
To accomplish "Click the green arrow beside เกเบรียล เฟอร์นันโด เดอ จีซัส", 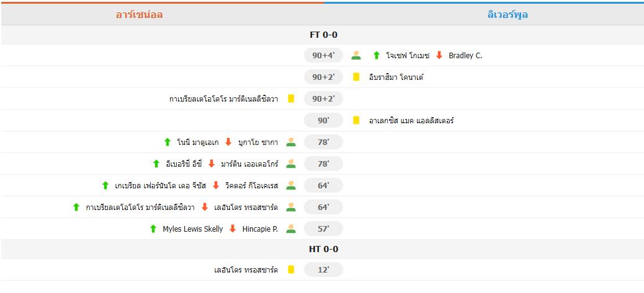I will point(105,186).
